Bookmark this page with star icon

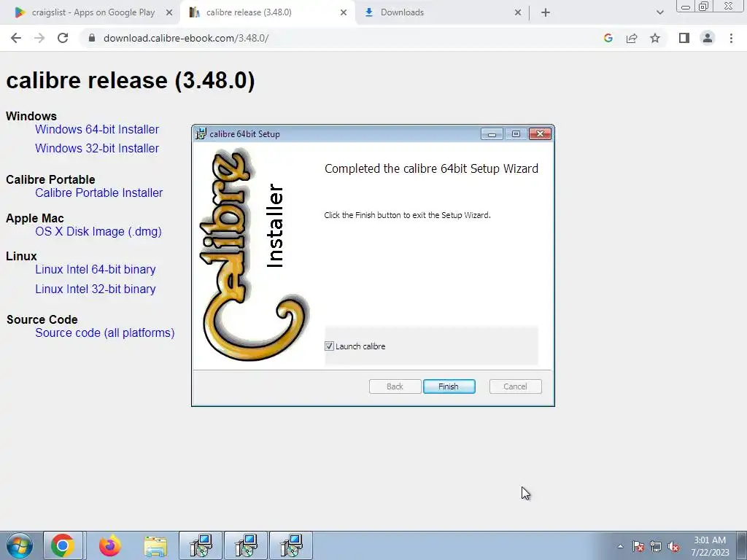[655, 38]
